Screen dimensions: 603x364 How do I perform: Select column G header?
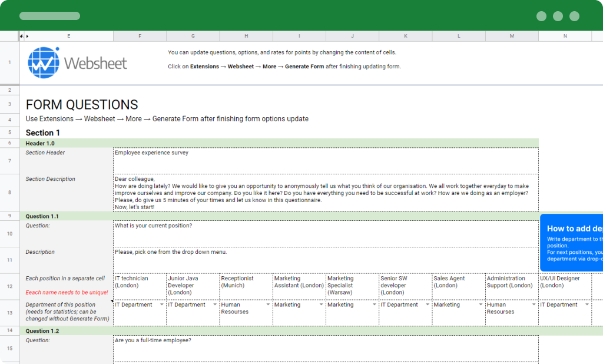[193, 36]
